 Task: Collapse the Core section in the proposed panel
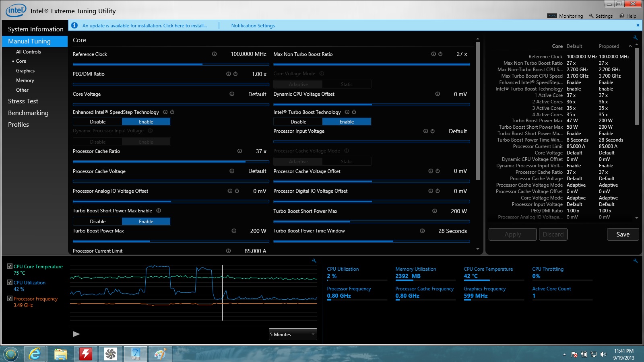(x=630, y=46)
